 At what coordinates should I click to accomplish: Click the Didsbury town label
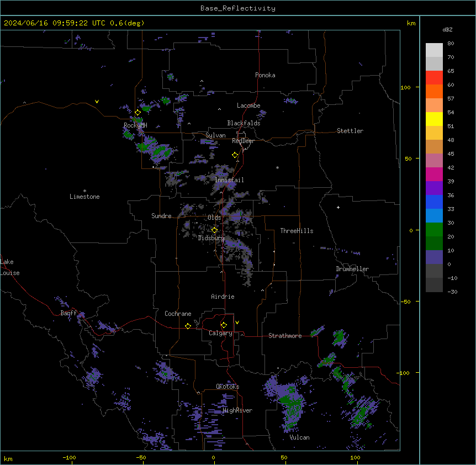click(x=211, y=238)
